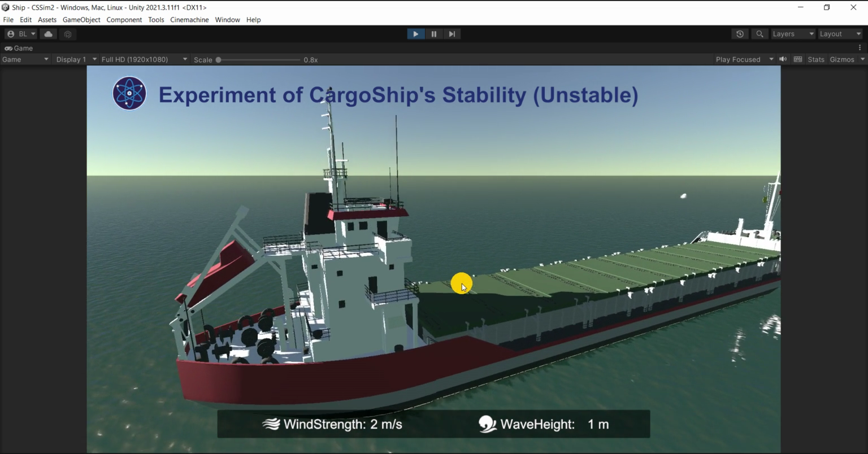Click the keyboard shortcut icon on the Game toolbar

[797, 59]
